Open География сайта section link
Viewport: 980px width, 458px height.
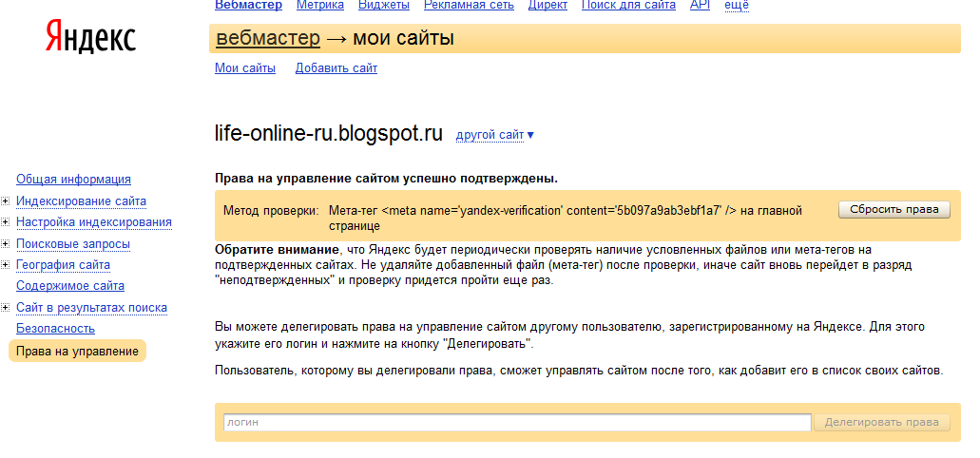coord(63,264)
